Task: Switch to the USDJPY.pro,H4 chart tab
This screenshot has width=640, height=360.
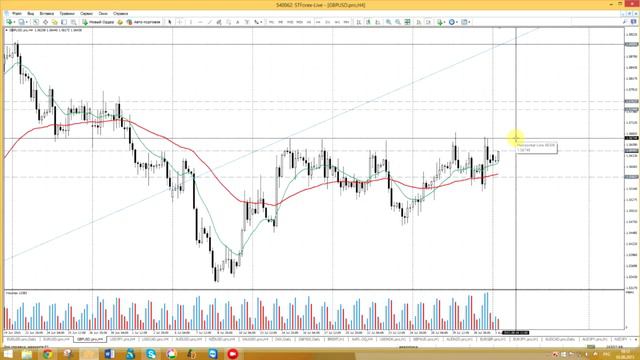Action: 123,339
